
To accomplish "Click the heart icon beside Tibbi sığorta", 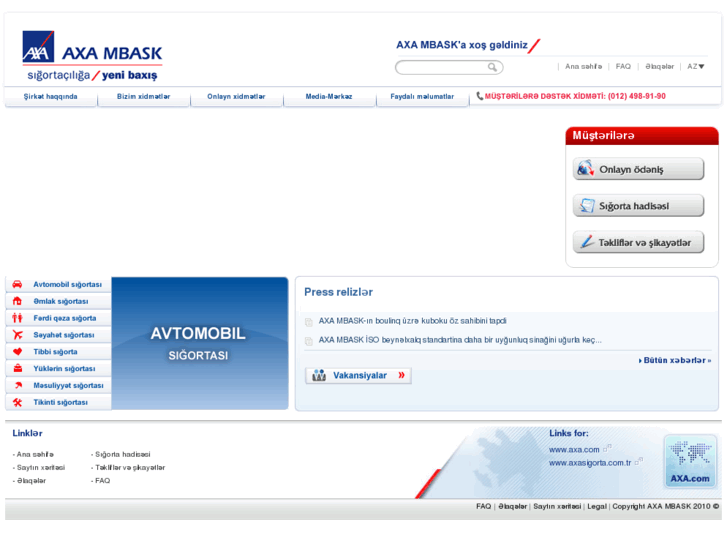I will pos(17,352).
